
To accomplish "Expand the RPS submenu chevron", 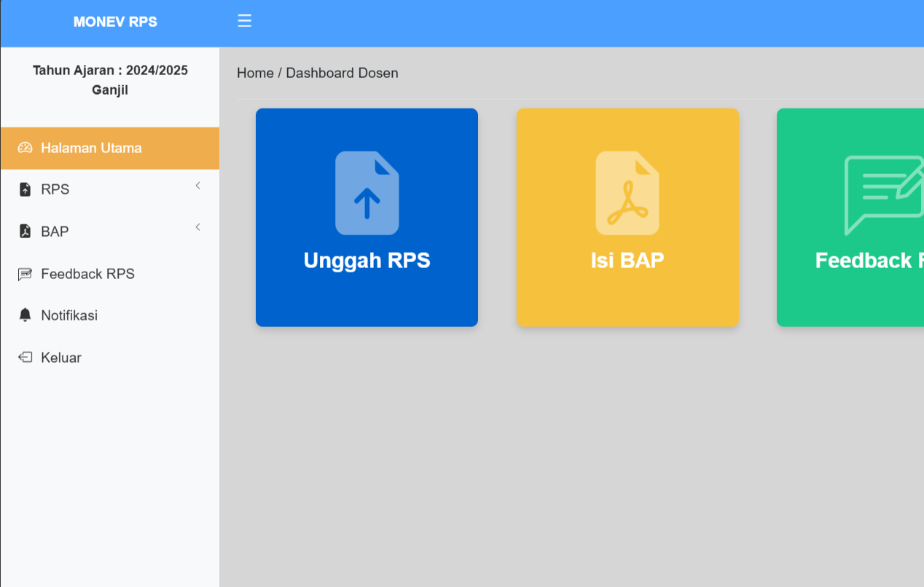I will click(x=197, y=186).
